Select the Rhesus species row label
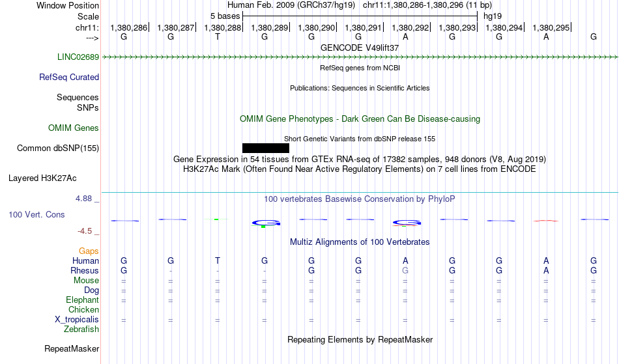 point(85,271)
